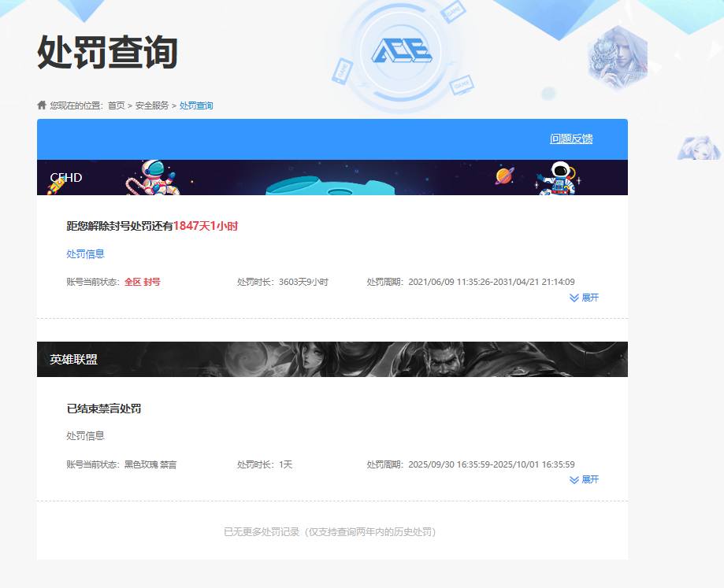Click the anime character icon on right edge
Screen dimensions: 724x588
click(696, 146)
